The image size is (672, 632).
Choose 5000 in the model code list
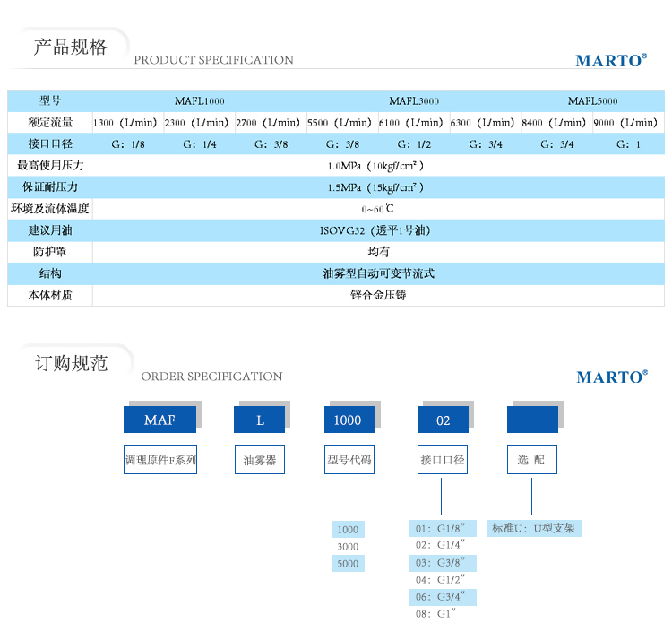[x=348, y=563]
